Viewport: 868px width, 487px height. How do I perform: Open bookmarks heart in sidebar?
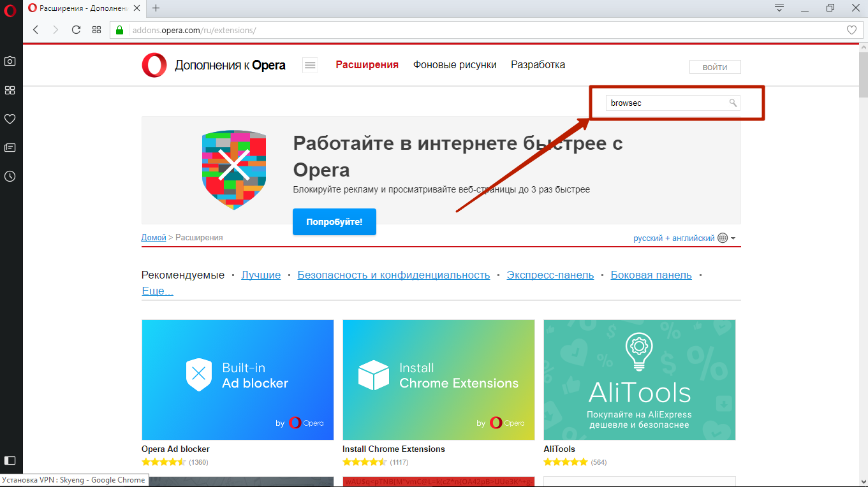tap(10, 119)
